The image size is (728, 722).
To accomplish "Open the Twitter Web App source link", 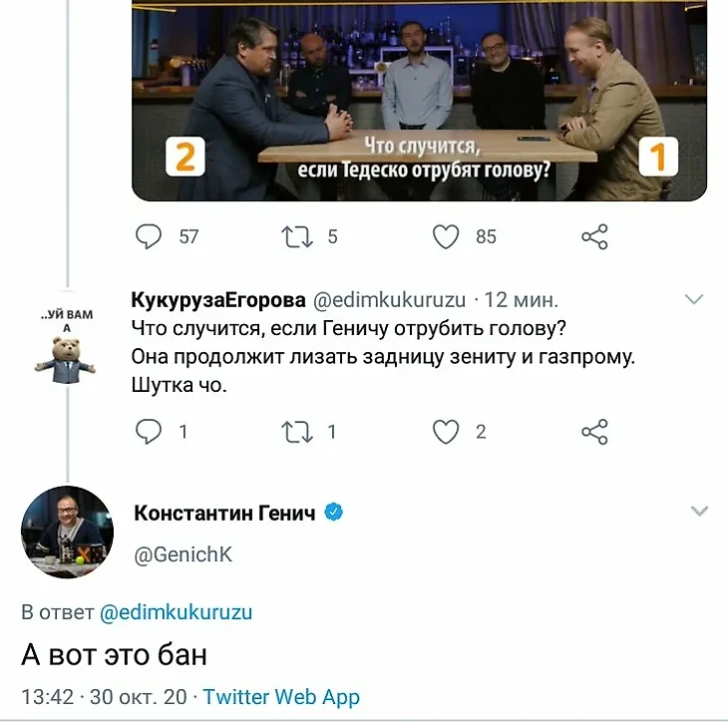I will coord(281,697).
